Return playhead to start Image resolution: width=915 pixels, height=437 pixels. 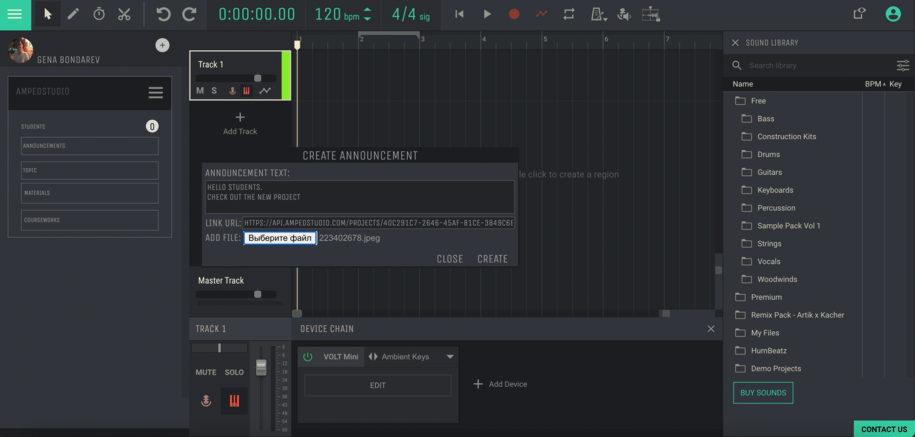pos(459,14)
